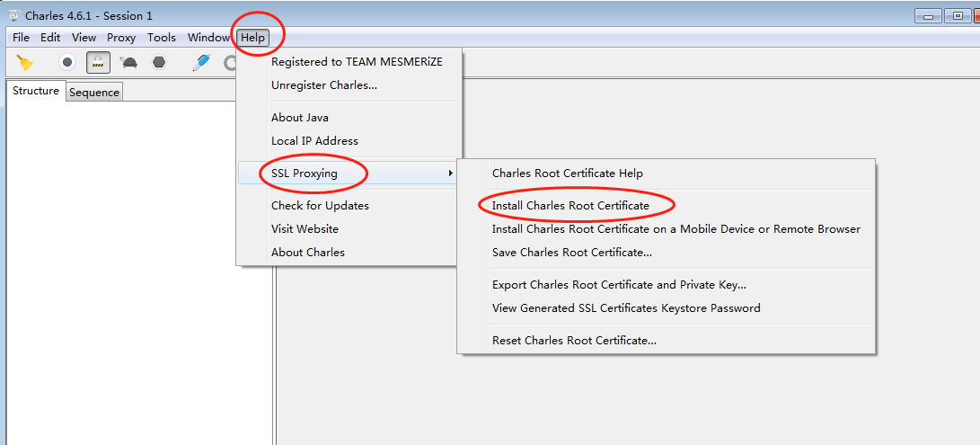Image resolution: width=980 pixels, height=445 pixels.
Task: Click the Help menu
Action: pyautogui.click(x=253, y=38)
